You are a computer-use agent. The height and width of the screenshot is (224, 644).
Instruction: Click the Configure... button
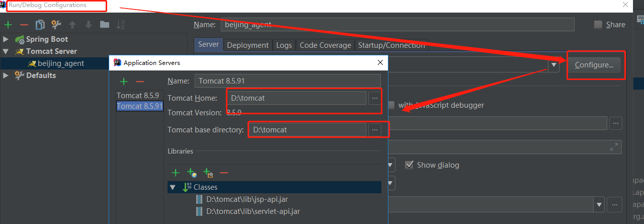tap(594, 65)
